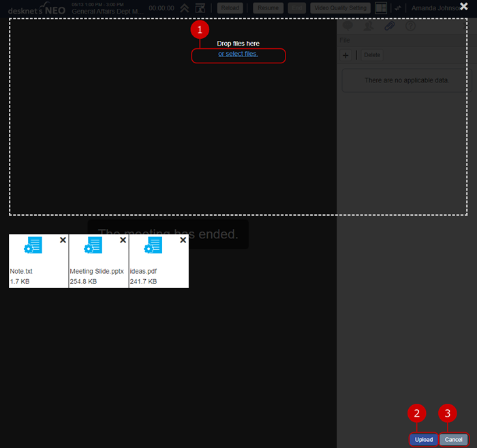Screen dimensions: 477x448
Task: Click the plus add file button
Action: coord(345,55)
